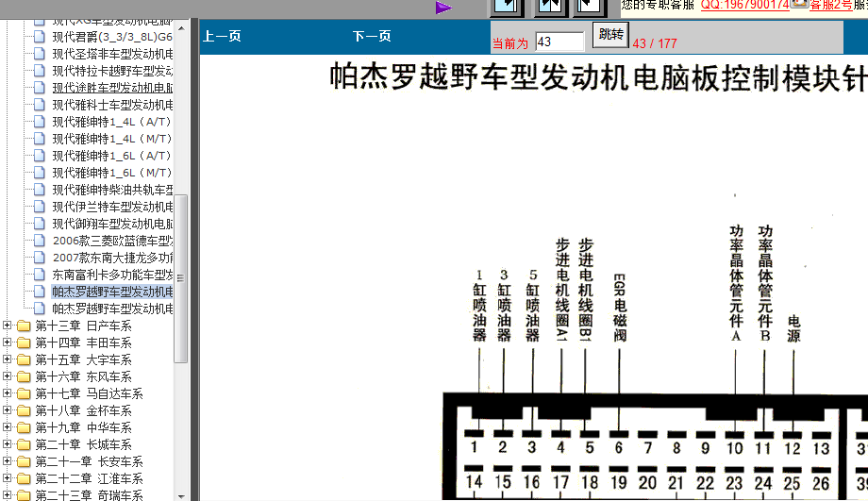Click document icon of highlighted 帕杰罗越野车型 entry
Screen dimensions: 868x501
point(40,292)
